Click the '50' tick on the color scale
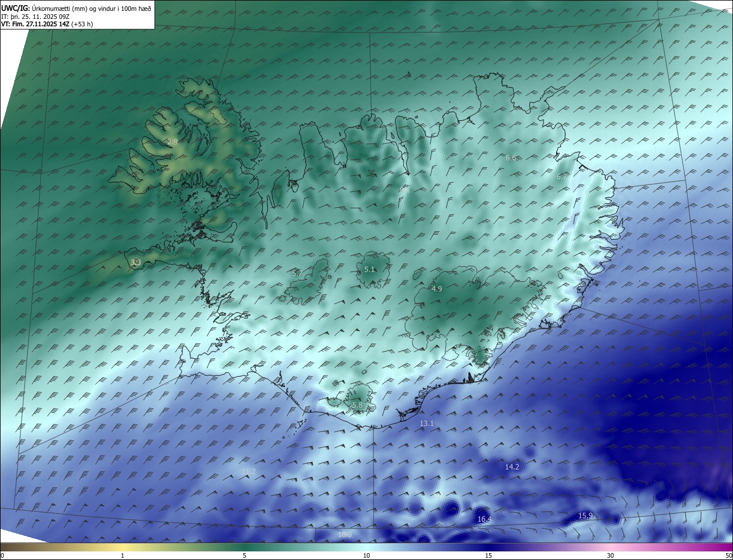 (728, 555)
